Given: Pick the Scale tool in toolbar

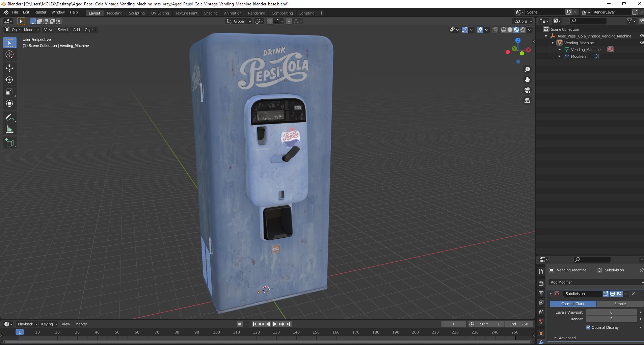Looking at the screenshot, I should (x=9, y=92).
